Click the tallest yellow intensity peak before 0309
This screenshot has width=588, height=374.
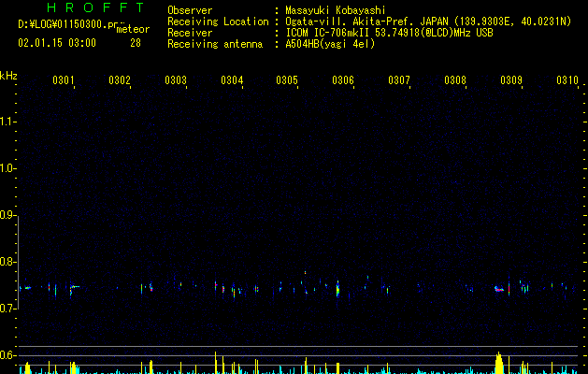click(499, 363)
